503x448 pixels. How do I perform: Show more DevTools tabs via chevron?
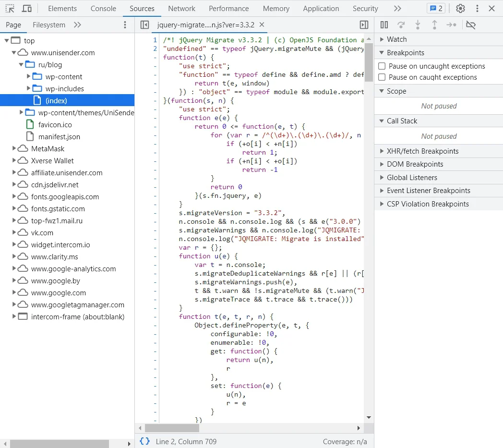pos(397,9)
